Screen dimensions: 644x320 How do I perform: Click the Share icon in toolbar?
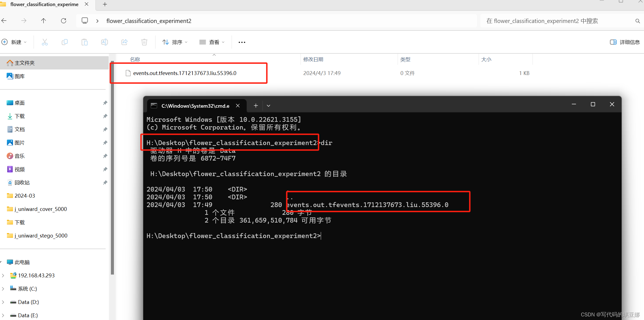[124, 42]
